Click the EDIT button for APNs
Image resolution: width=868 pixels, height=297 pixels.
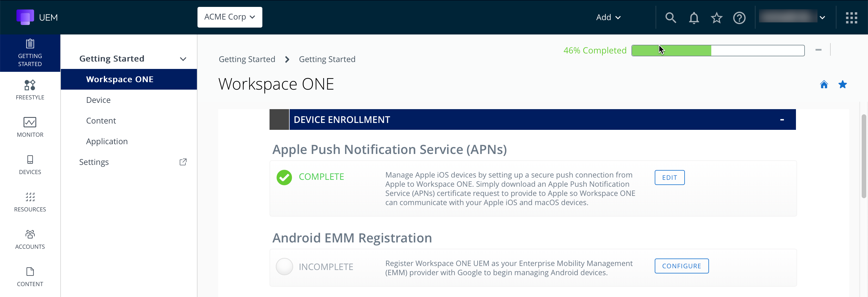(x=669, y=178)
